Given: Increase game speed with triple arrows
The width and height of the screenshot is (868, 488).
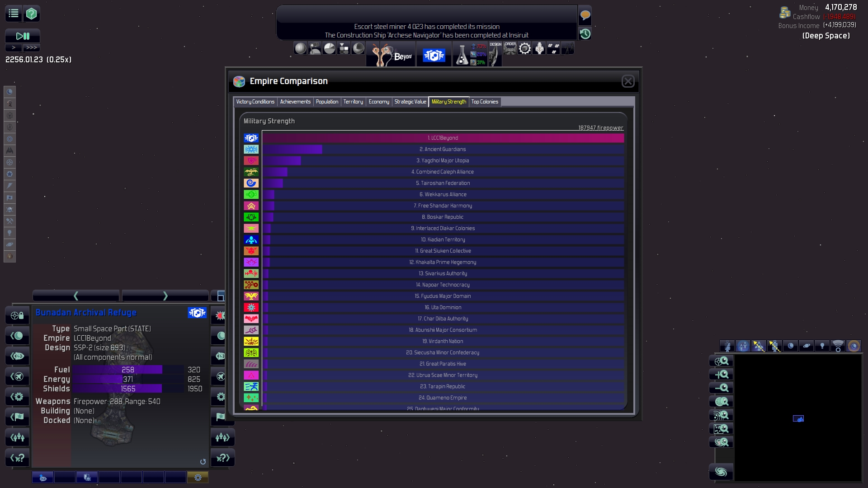Looking at the screenshot, I should [x=32, y=47].
